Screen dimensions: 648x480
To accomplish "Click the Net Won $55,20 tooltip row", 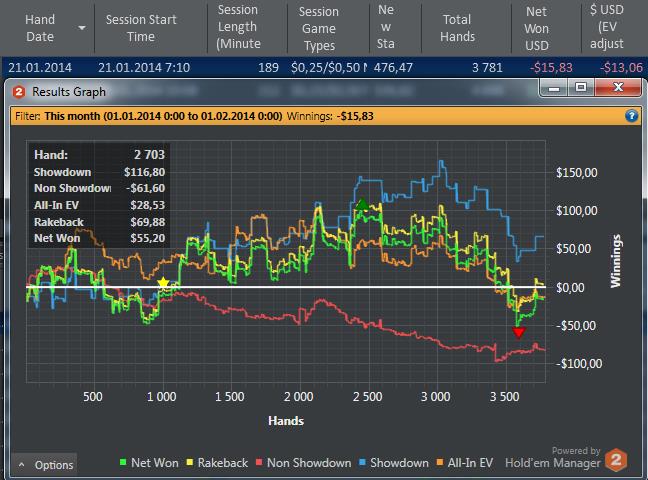I will point(99,238).
